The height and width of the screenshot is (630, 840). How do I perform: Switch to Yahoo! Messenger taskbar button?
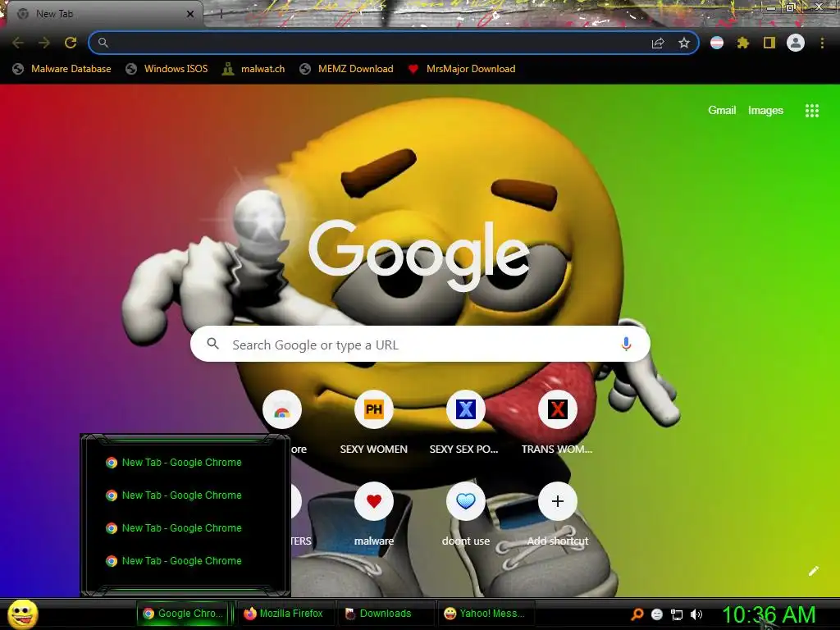coord(486,614)
